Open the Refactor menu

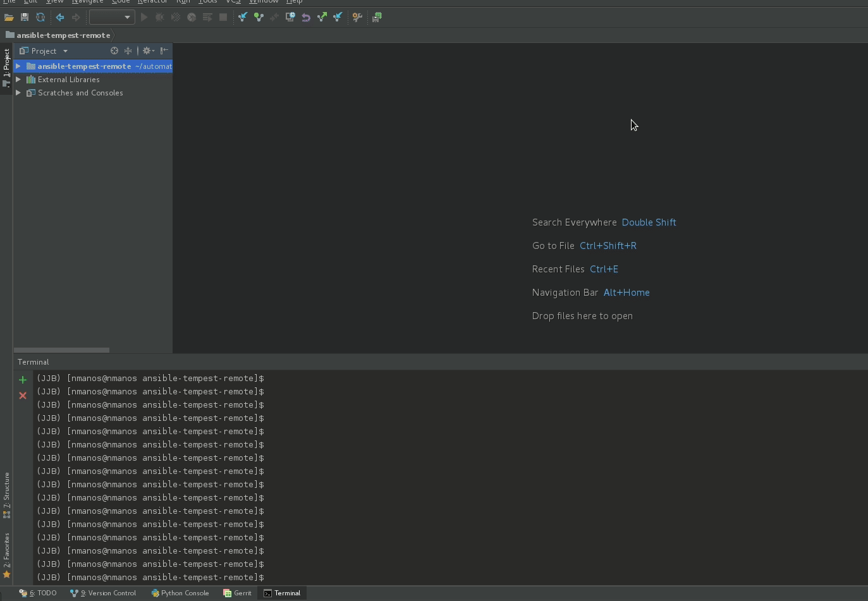tap(152, 2)
